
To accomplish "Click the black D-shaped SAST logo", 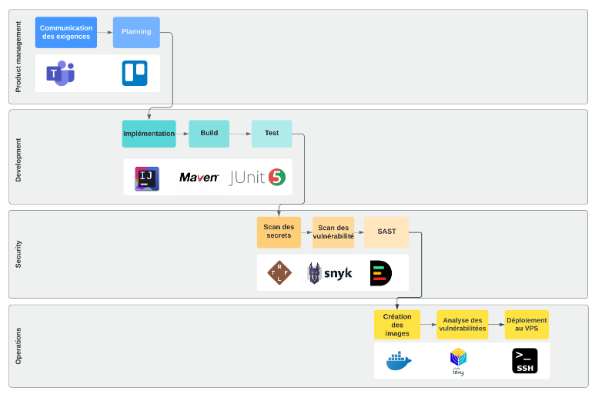I will [381, 273].
